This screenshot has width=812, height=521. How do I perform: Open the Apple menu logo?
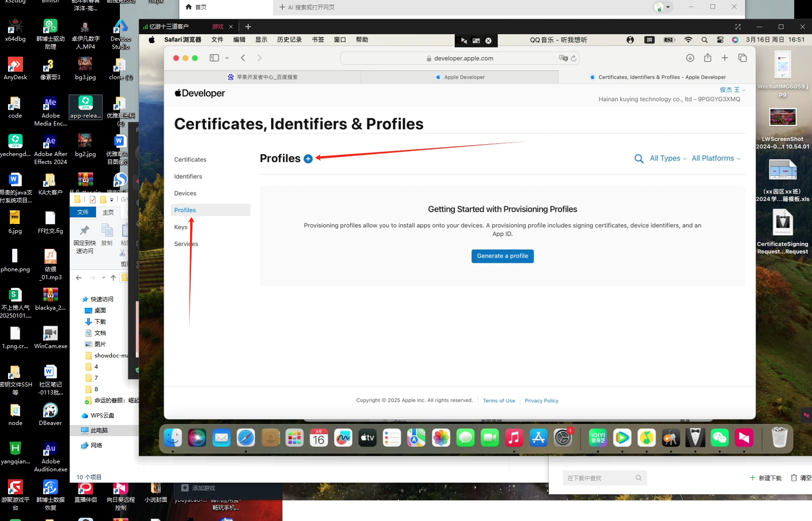152,40
